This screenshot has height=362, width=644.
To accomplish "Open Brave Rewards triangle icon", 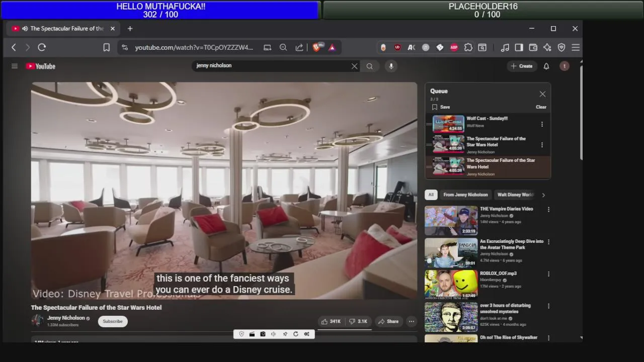I will (x=332, y=47).
